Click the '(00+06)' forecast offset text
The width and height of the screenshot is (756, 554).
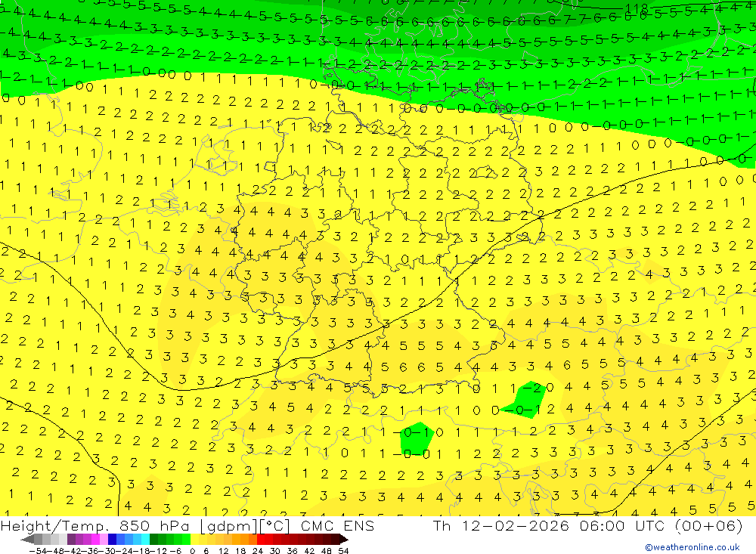pos(709,525)
